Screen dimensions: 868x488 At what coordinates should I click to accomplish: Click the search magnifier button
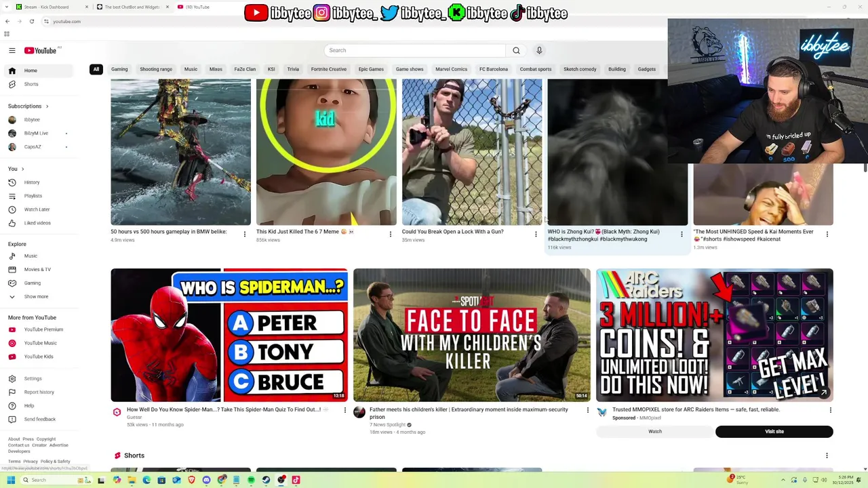(x=516, y=50)
